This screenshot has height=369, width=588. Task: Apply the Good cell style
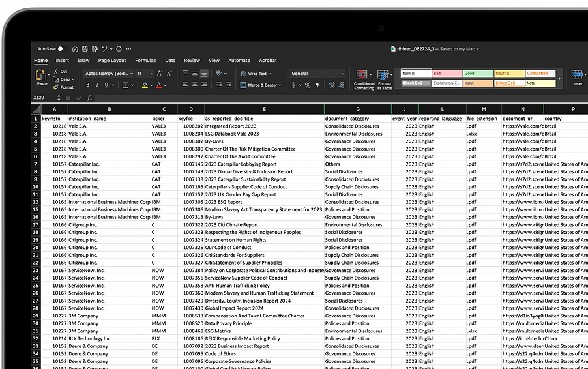(x=478, y=74)
